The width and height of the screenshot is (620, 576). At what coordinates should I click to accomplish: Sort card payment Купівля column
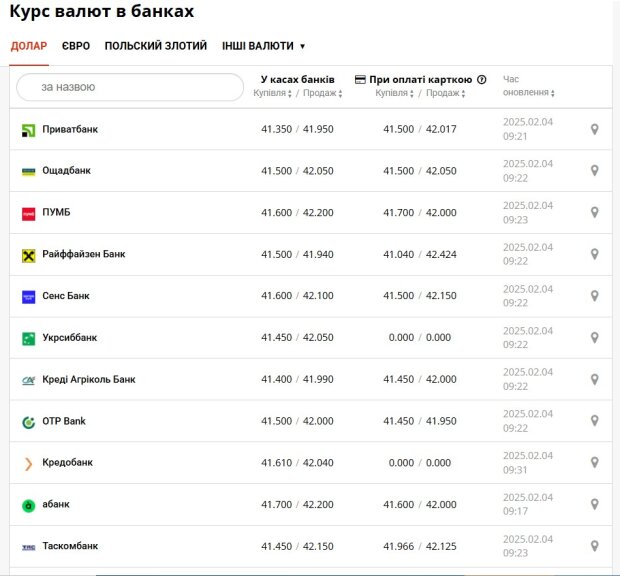tap(395, 93)
